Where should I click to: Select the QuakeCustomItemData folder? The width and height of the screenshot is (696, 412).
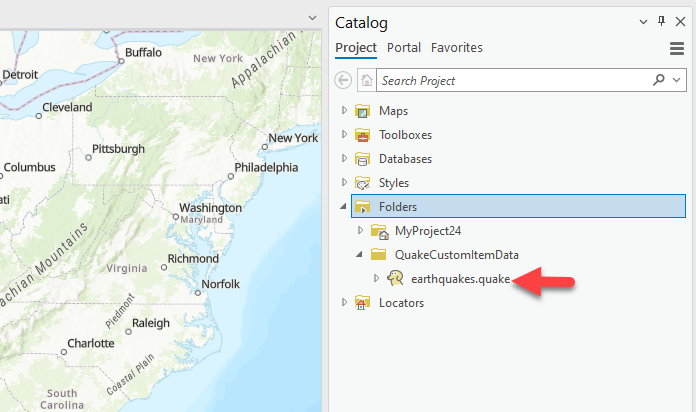point(456,255)
